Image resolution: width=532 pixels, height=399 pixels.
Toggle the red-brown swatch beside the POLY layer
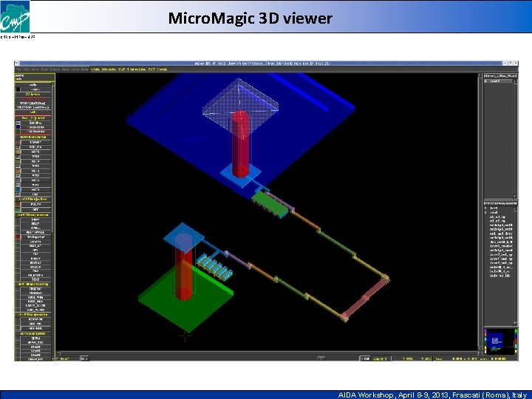(x=18, y=205)
